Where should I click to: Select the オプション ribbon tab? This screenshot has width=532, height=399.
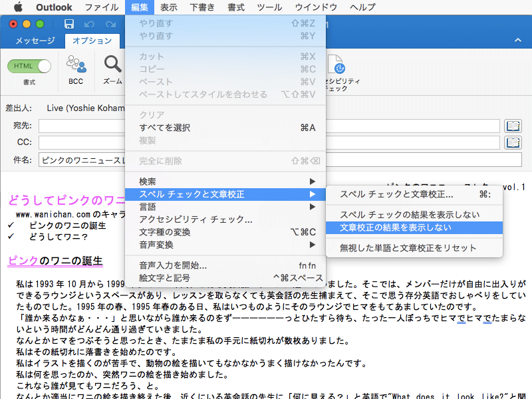[92, 41]
